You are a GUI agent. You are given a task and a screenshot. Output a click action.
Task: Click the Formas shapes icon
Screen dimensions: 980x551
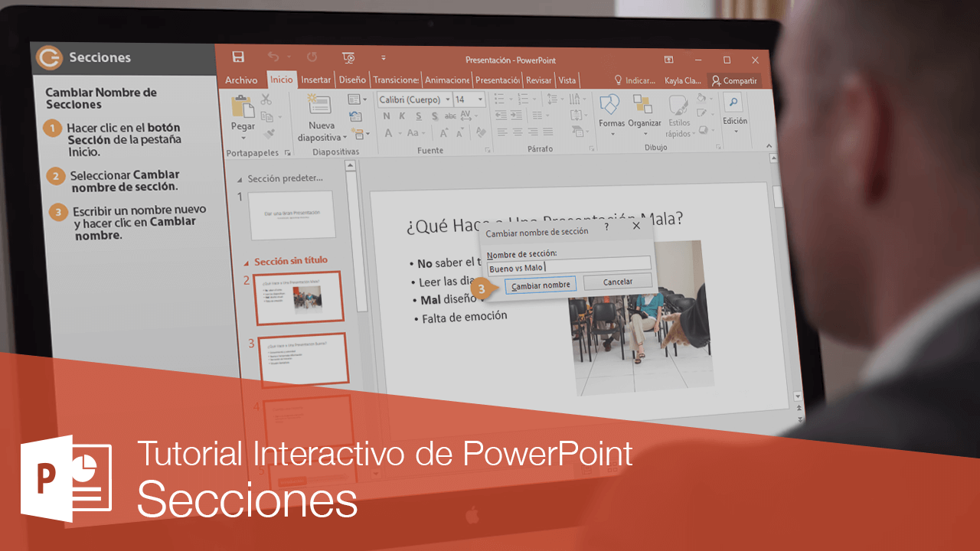[609, 104]
